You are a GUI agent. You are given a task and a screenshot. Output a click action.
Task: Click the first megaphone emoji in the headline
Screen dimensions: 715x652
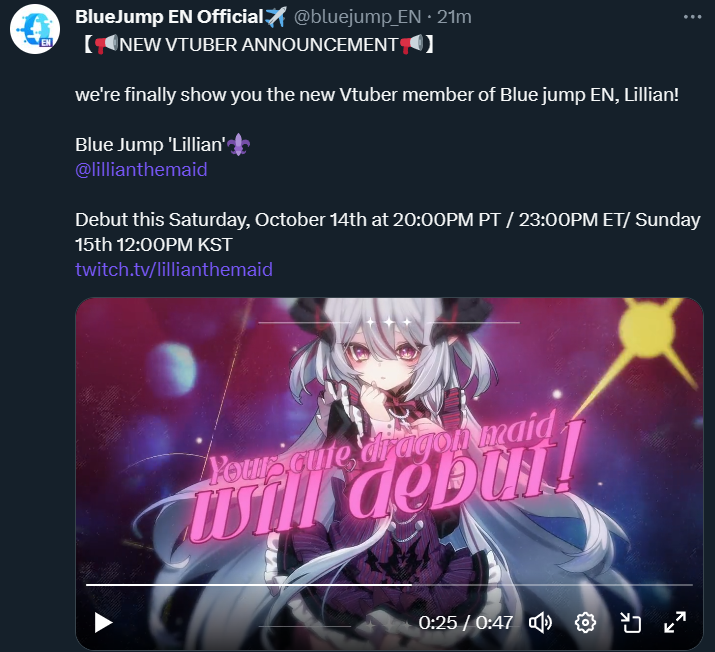[107, 45]
